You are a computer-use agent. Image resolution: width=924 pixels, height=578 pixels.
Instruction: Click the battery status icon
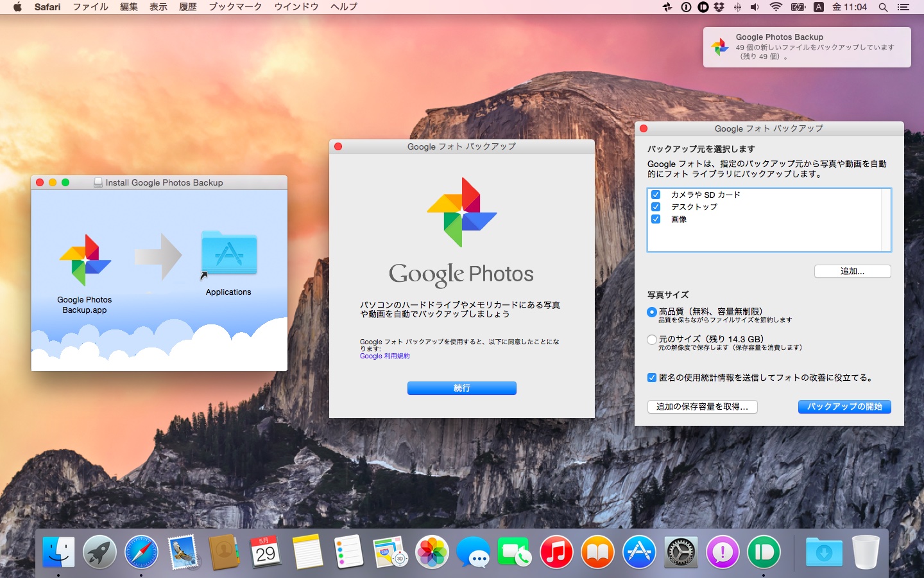point(798,7)
